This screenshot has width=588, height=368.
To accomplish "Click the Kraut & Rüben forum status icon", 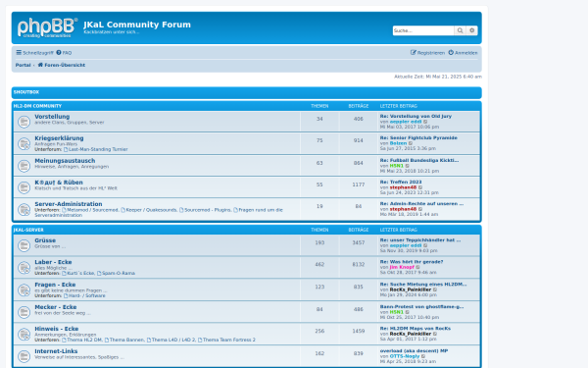I will pyautogui.click(x=24, y=187).
